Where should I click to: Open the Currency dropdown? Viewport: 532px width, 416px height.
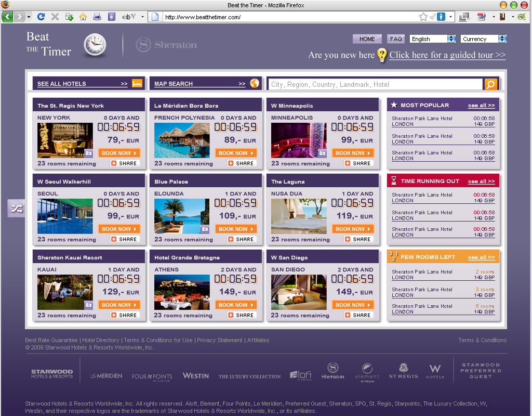click(483, 39)
